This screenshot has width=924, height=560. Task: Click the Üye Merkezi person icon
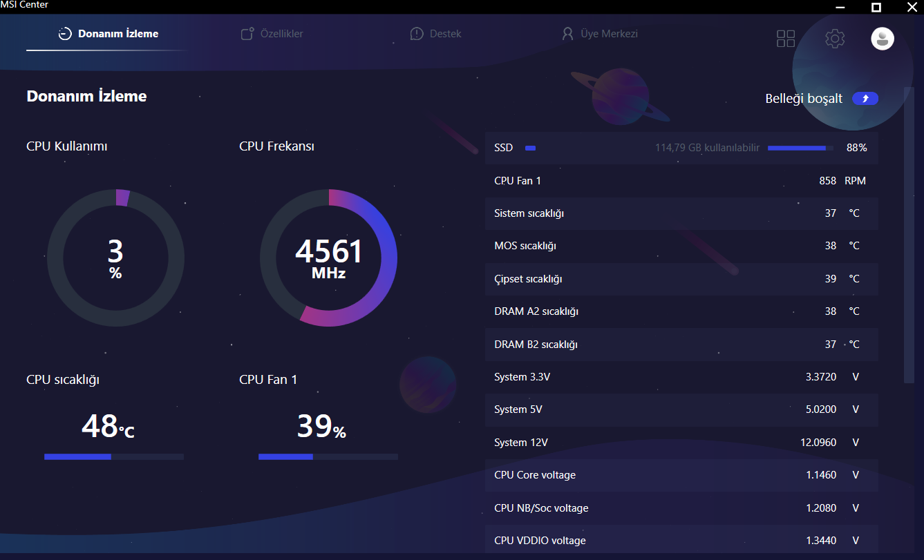pyautogui.click(x=568, y=34)
